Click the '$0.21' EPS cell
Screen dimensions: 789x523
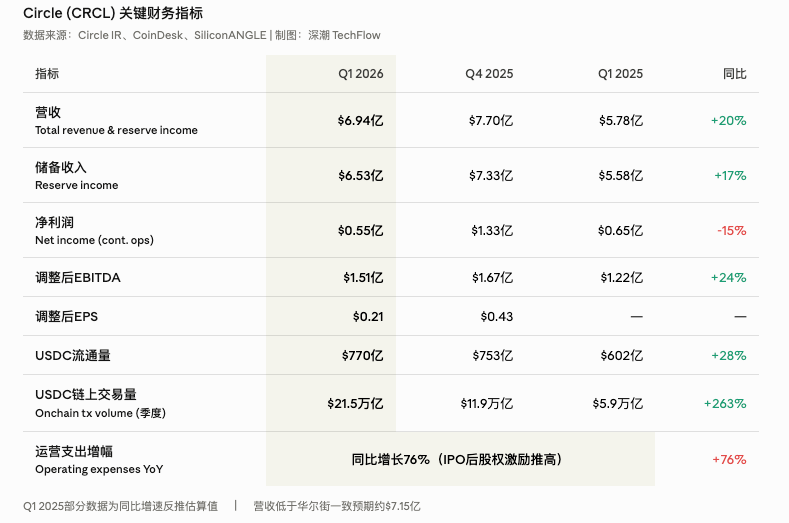[368, 317]
